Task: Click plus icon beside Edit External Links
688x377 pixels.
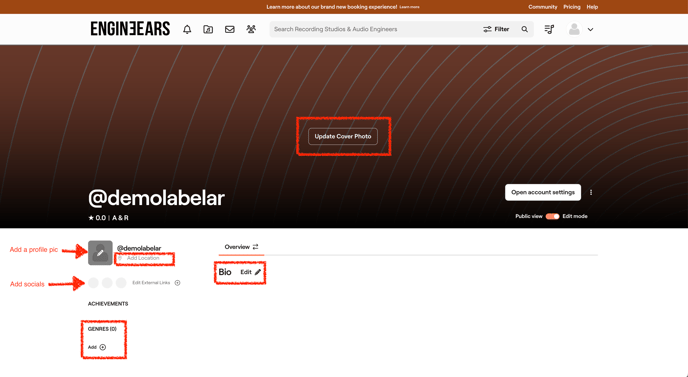Action: click(x=177, y=283)
